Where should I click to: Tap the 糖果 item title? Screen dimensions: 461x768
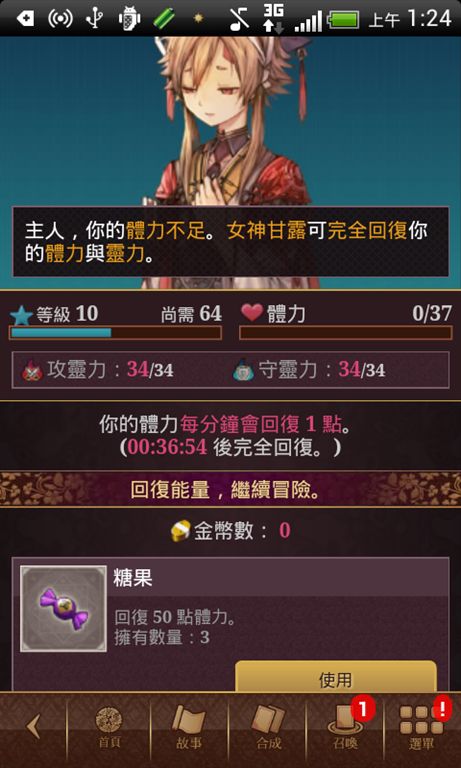[x=133, y=578]
